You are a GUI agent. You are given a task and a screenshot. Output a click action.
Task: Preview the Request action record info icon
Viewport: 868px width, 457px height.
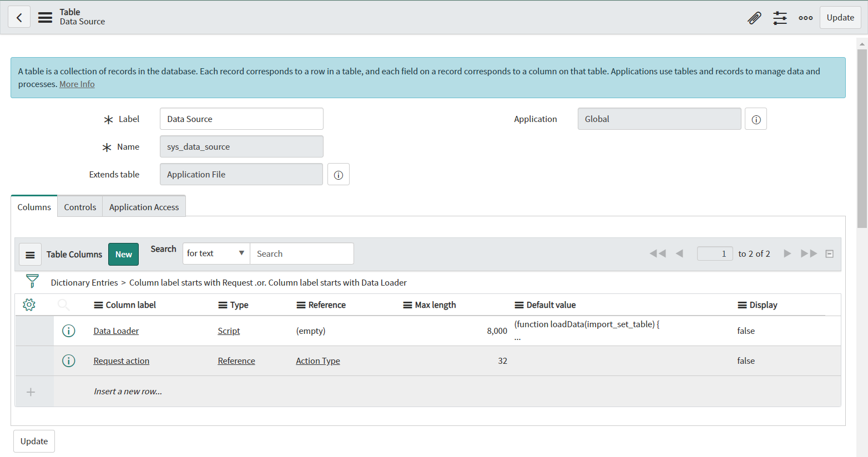[x=68, y=361]
